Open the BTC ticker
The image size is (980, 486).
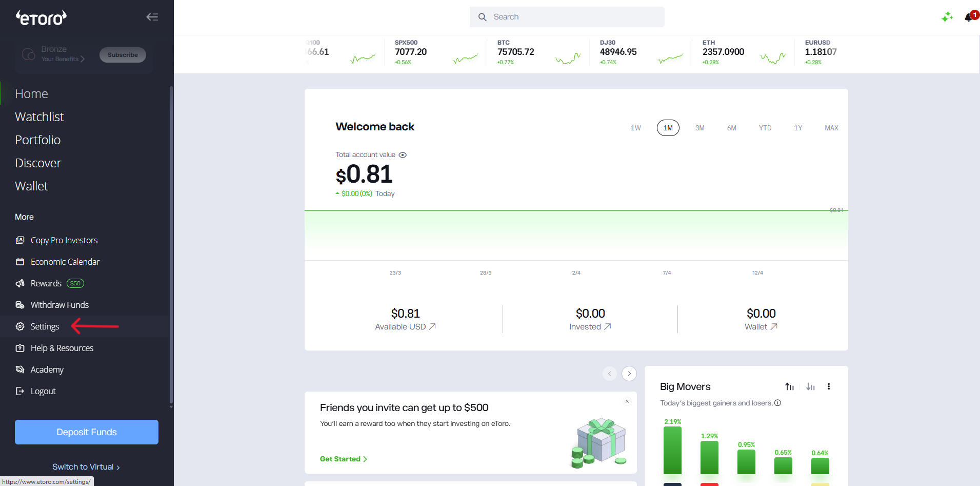[538, 52]
